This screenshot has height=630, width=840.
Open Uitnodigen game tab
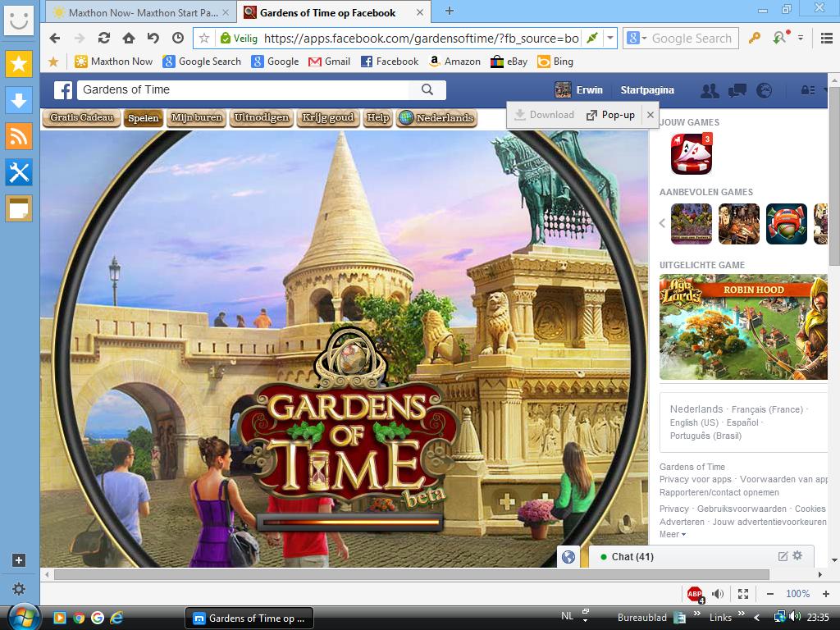[x=262, y=118]
